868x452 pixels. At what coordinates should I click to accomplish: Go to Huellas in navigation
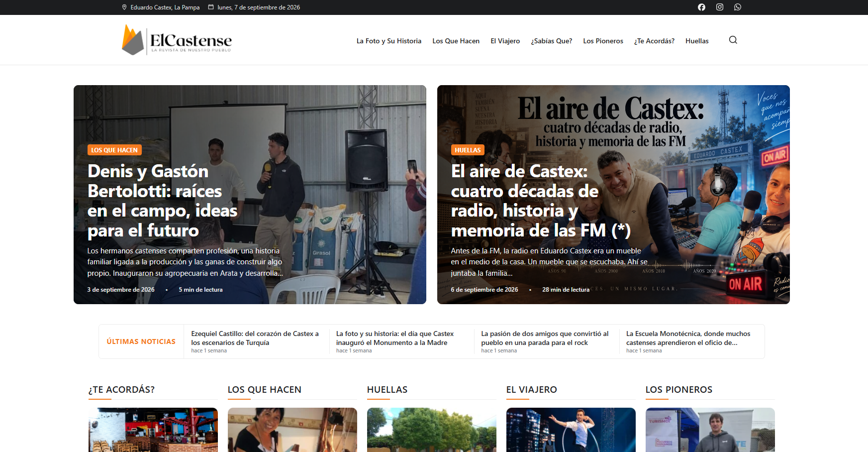pos(697,41)
